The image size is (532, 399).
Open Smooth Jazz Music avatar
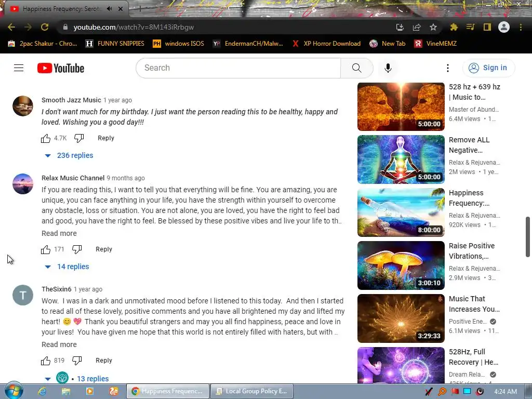click(x=23, y=106)
